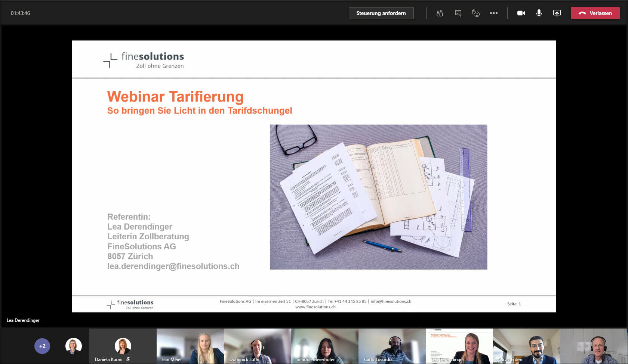Turn off your camera
The image size is (628, 364).
pos(521,13)
